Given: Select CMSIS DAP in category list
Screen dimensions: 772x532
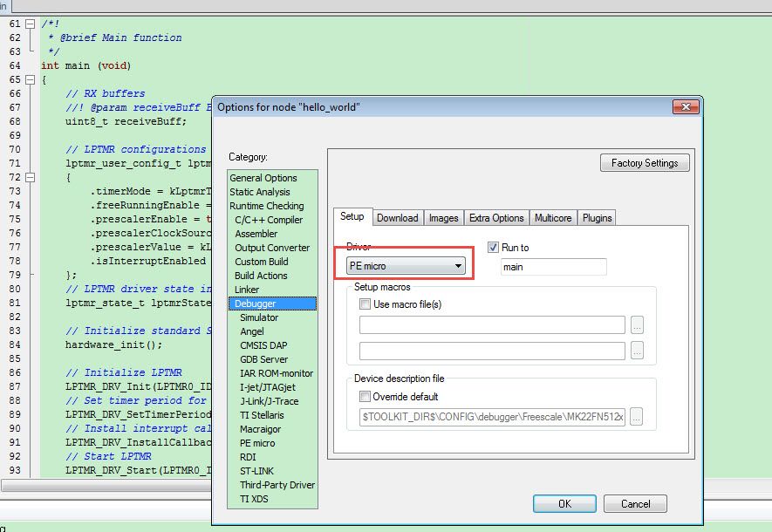Looking at the screenshot, I should pyautogui.click(x=263, y=345).
